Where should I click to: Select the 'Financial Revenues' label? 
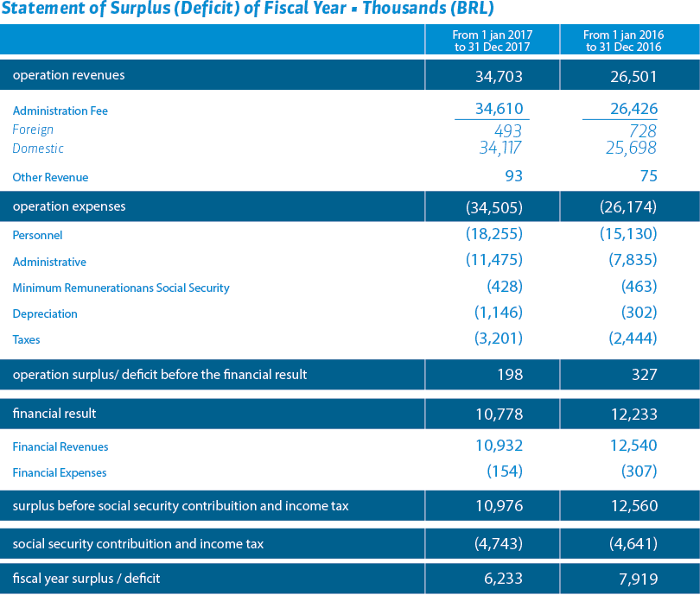[60, 447]
